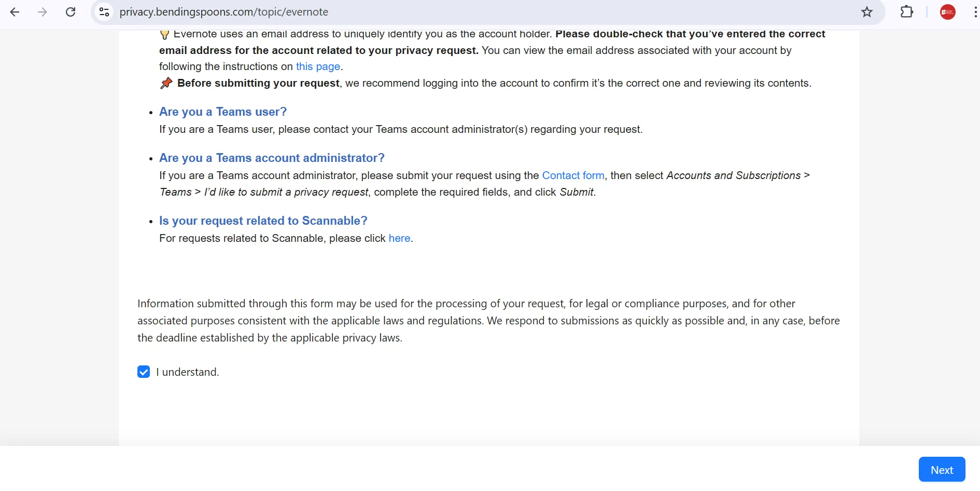Viewport: 980px width, 491px height.
Task: Open the browser extensions puzzle icon
Action: [x=906, y=12]
